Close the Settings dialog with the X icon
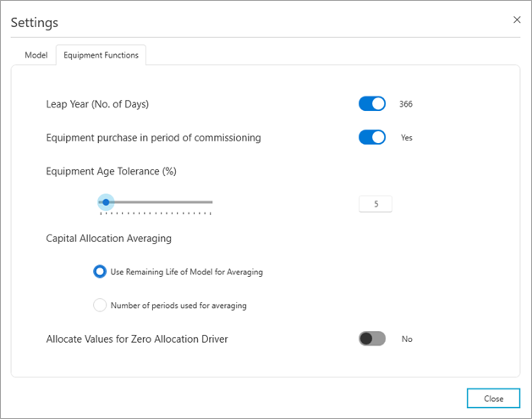 pyautogui.click(x=517, y=19)
